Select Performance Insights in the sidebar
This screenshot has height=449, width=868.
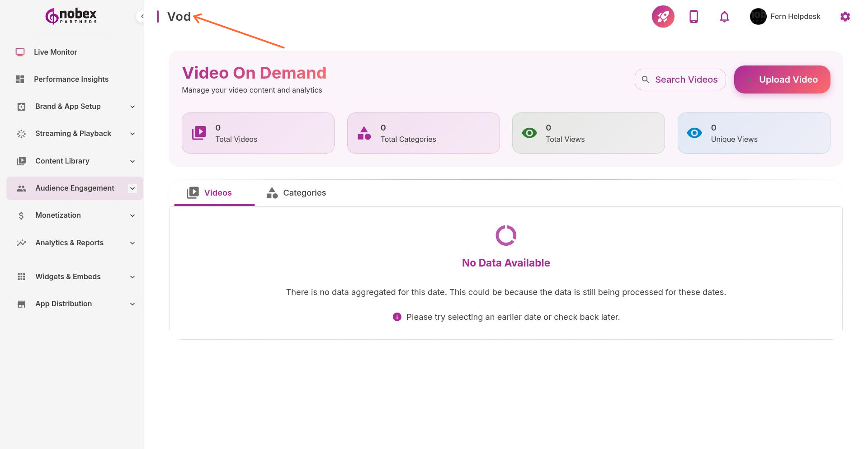point(71,79)
